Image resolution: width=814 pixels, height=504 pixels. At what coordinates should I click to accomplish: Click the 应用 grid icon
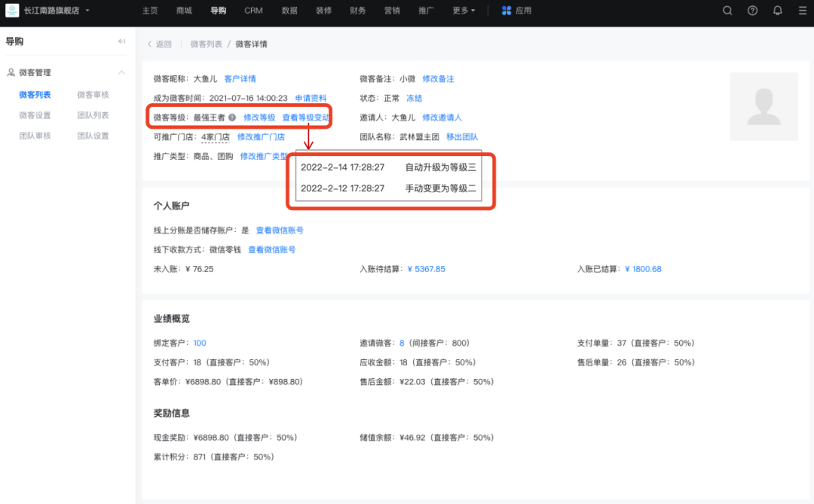point(506,11)
